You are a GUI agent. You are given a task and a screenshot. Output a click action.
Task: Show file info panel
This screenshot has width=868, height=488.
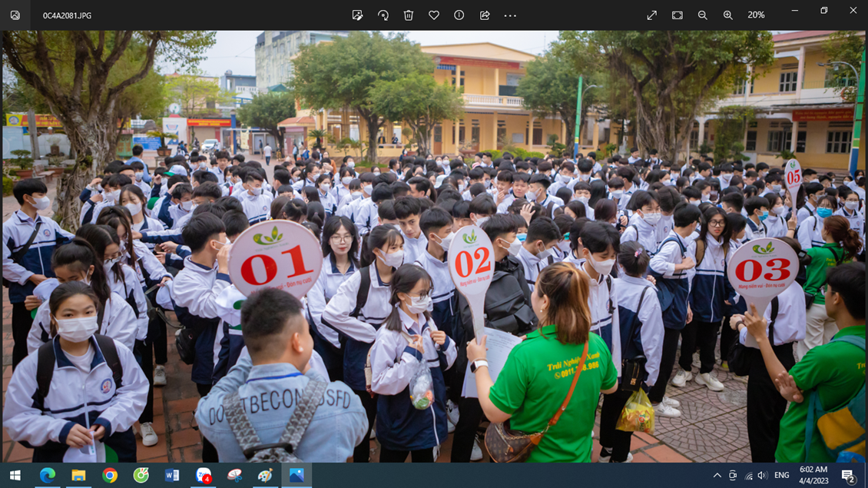pos(459,15)
